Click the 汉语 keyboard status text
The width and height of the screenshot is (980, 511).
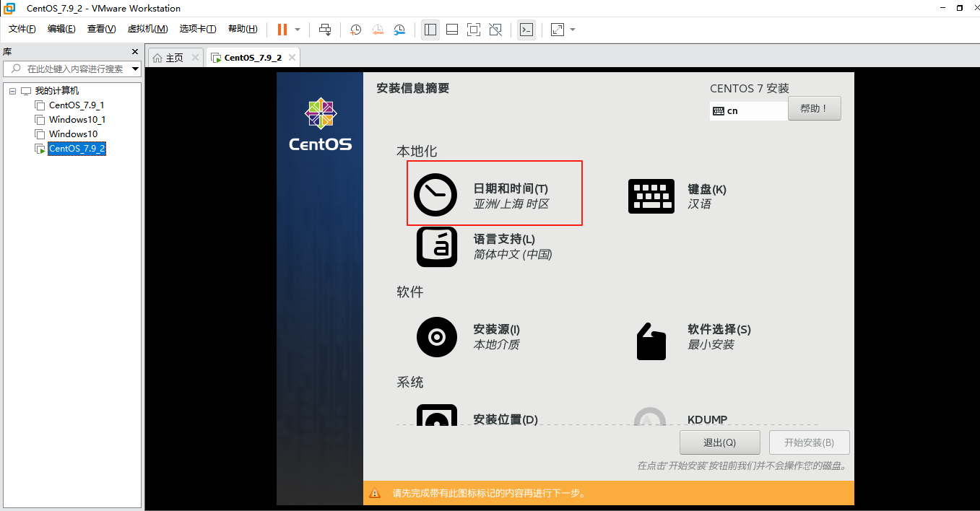coord(699,204)
